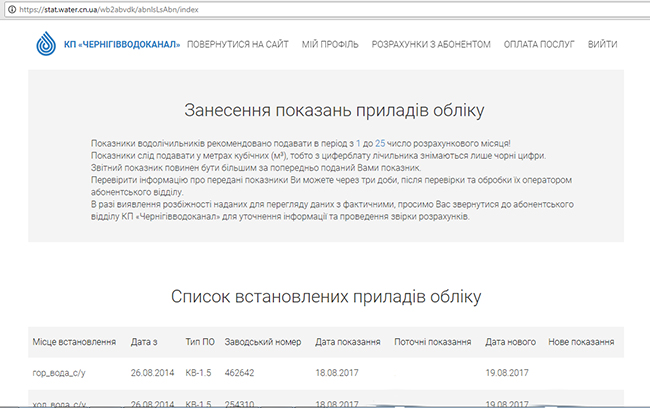Open the МІЙ ПРОФІЛЬ menu item
The width and height of the screenshot is (650, 408).
click(x=330, y=45)
